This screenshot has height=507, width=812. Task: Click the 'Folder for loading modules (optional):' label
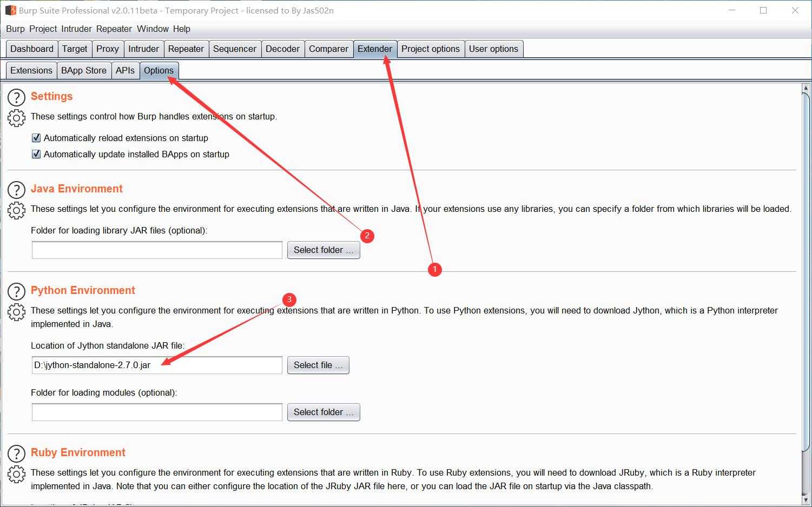tap(104, 392)
